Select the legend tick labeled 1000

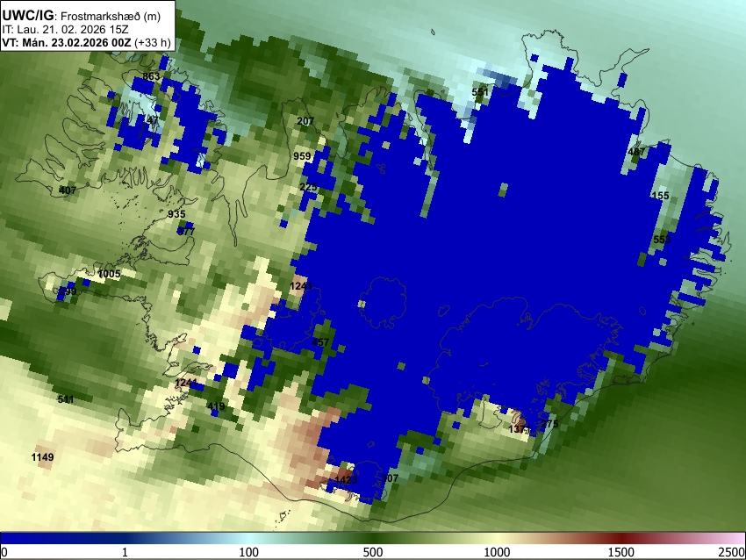[497, 552]
